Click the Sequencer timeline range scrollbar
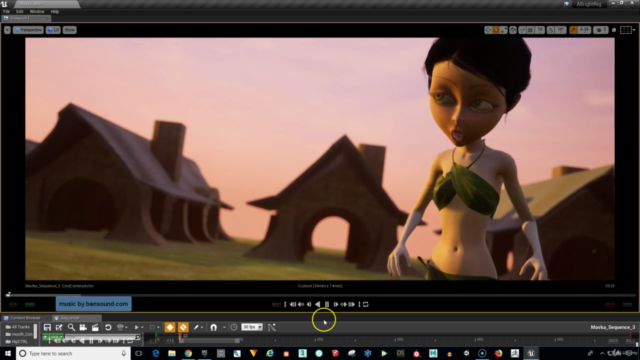Image resolution: width=640 pixels, height=360 pixels. point(210,341)
